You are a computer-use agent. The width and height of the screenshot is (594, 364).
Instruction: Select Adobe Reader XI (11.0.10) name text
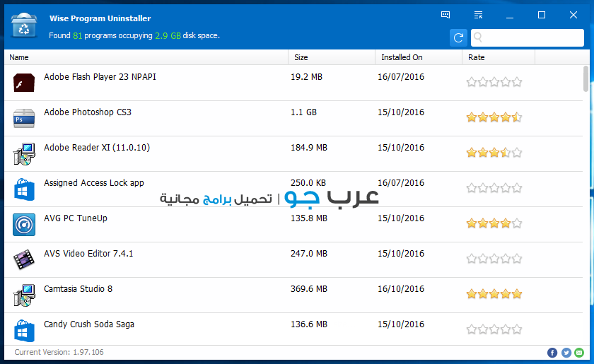97,148
